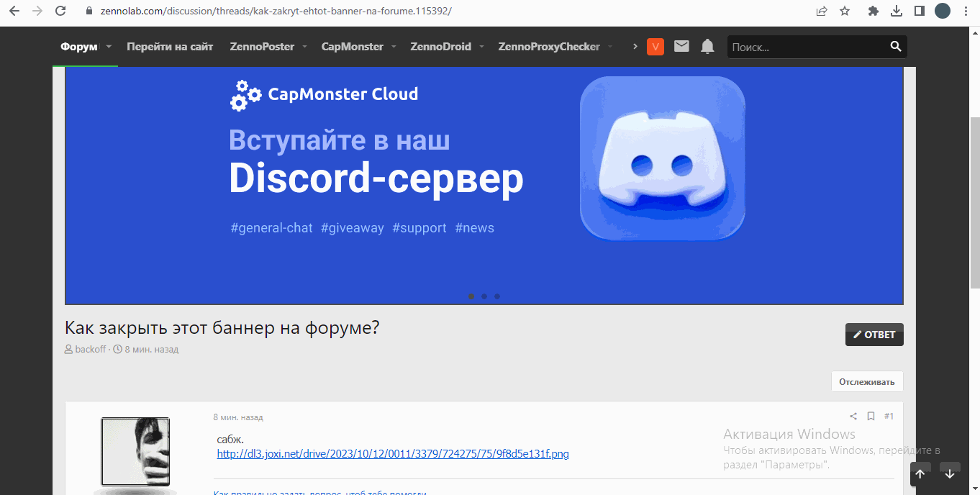
Task: Open browser extensions puzzle icon
Action: (x=874, y=11)
